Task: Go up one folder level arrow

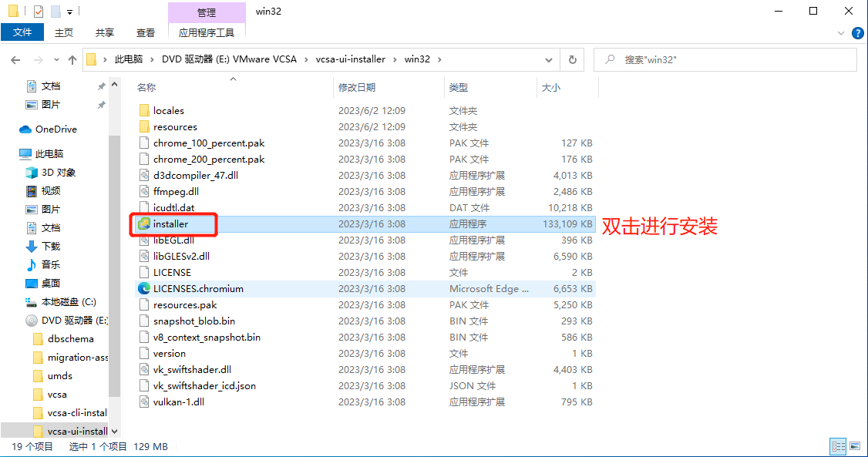Action: [72, 60]
